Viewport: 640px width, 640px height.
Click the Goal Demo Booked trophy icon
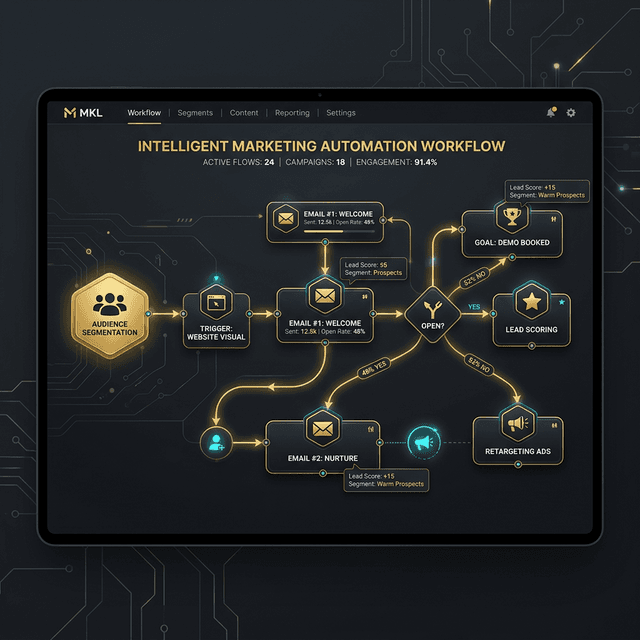click(512, 217)
